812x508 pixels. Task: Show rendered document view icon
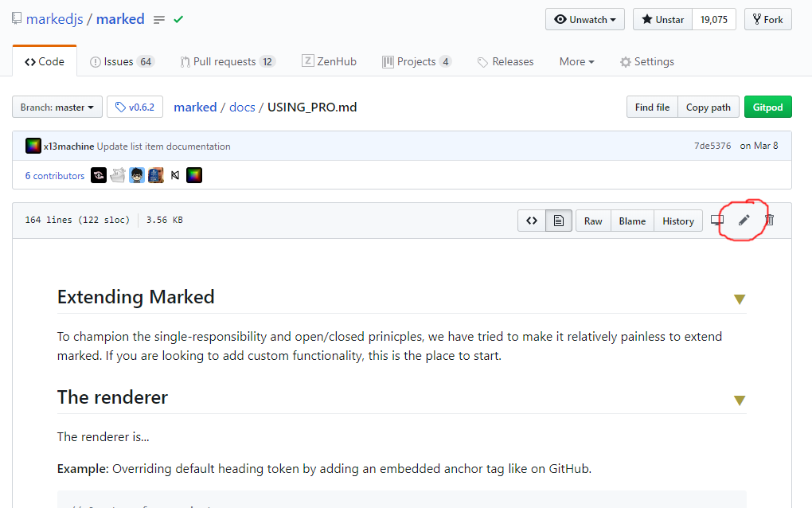559,221
